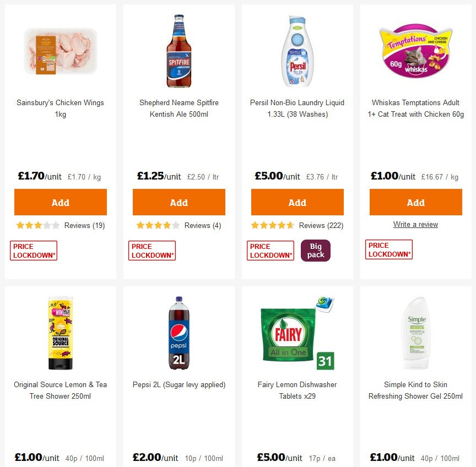Screen dimensions: 476x467
Task: Click the Original Source shower gel image
Action: [x=60, y=331]
